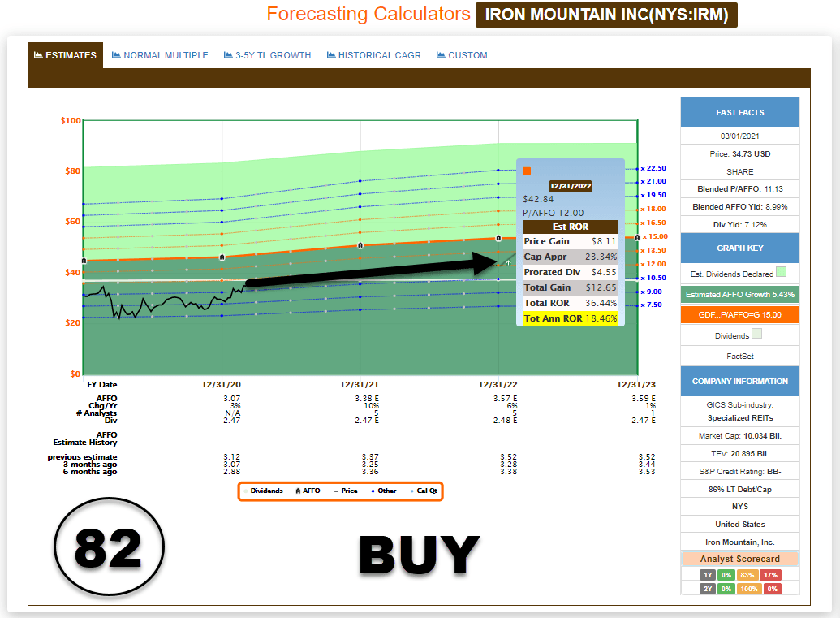Switch to Normal Multiple tab
The image size is (840, 618).
coord(160,55)
